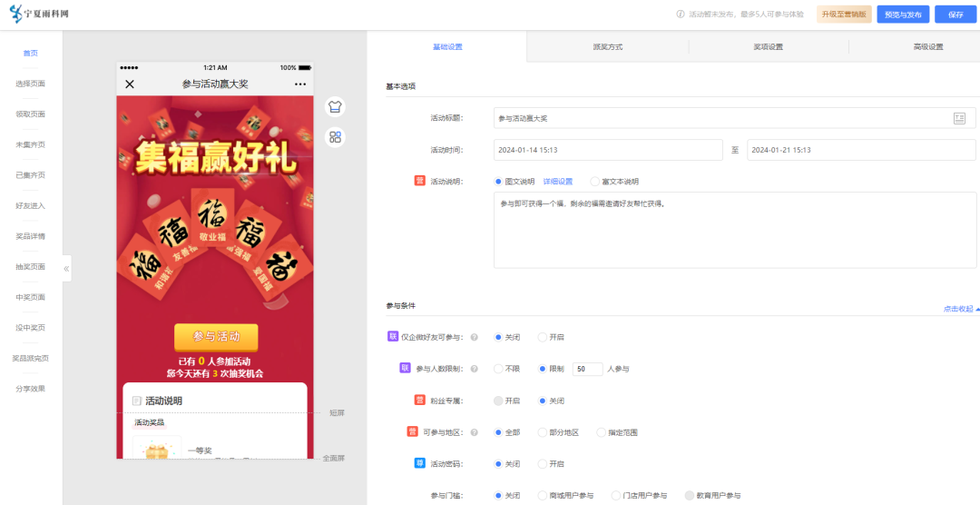Click the 宁夏雨科网 logo
Image resolution: width=980 pixels, height=505 pixels.
pyautogui.click(x=39, y=14)
